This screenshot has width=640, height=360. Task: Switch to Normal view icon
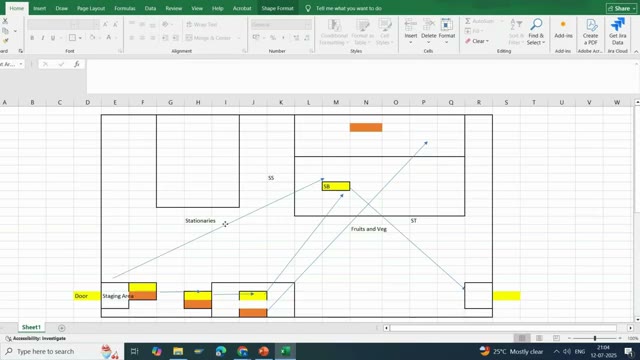tap(522, 338)
